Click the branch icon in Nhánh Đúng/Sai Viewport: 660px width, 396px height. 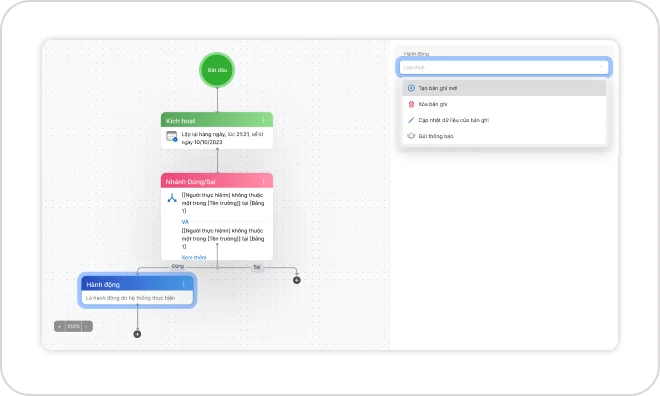point(172,197)
